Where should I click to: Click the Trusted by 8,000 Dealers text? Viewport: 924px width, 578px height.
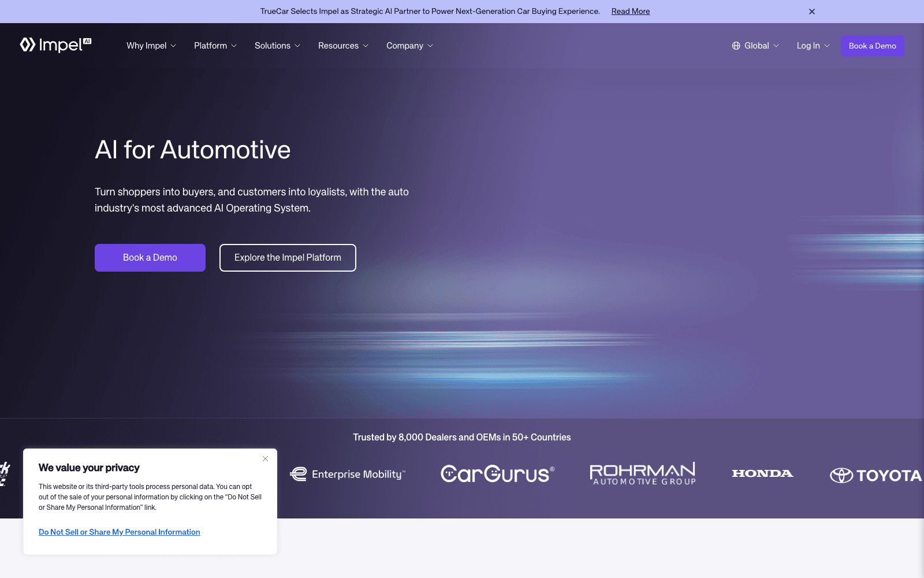click(x=462, y=438)
